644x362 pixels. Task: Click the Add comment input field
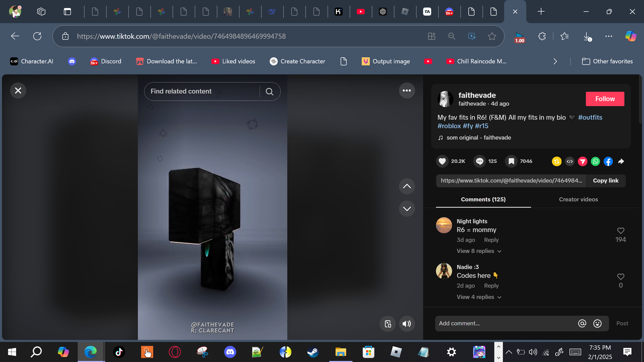point(506,323)
